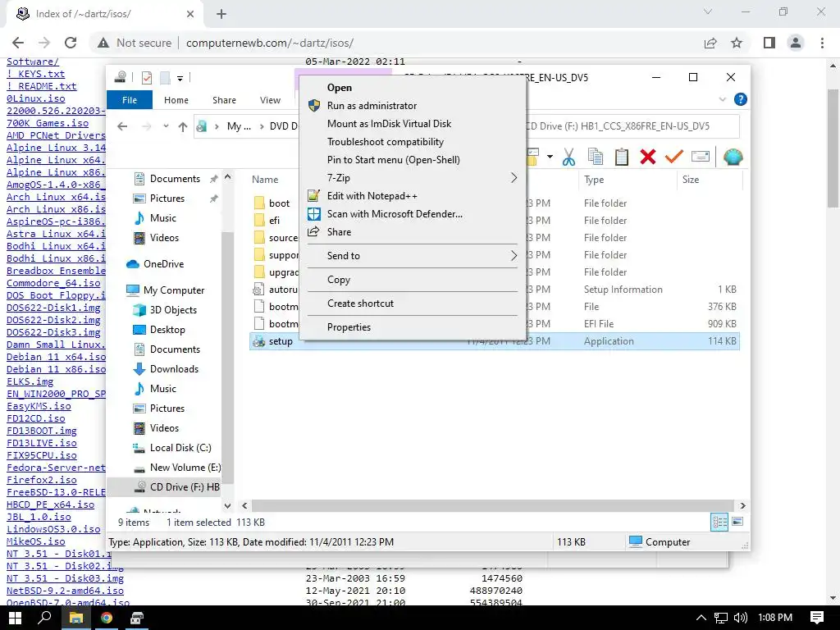The image size is (840, 630).
Task: Select Create shortcut
Action: pos(413,304)
